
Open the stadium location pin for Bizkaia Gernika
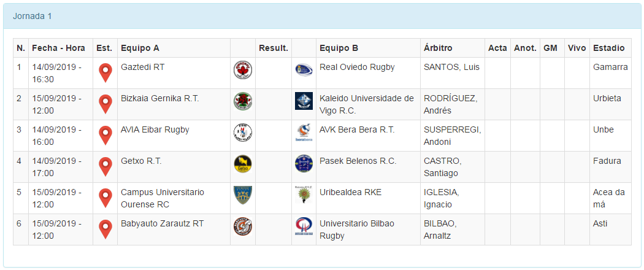point(105,104)
